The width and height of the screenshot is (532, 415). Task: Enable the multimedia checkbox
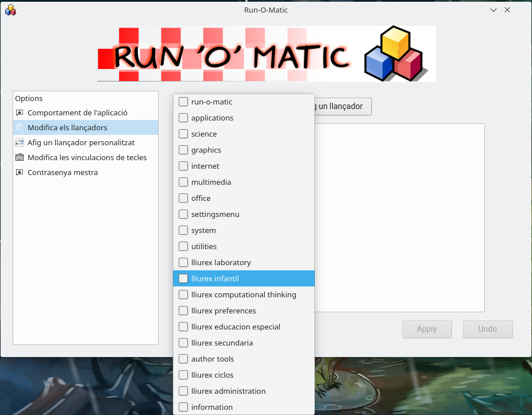click(x=183, y=182)
